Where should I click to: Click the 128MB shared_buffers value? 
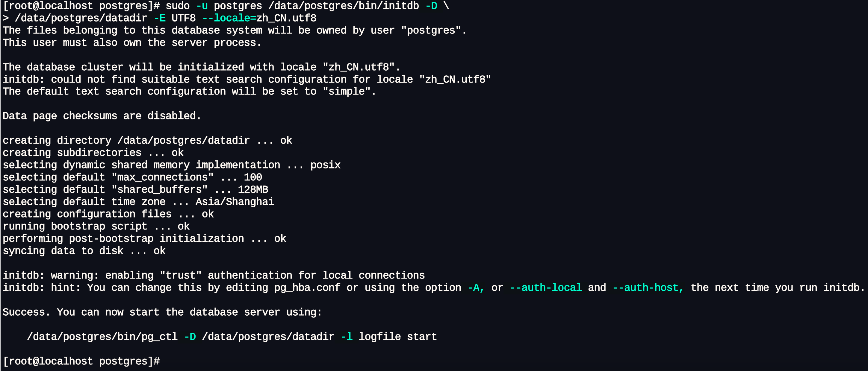(x=253, y=189)
